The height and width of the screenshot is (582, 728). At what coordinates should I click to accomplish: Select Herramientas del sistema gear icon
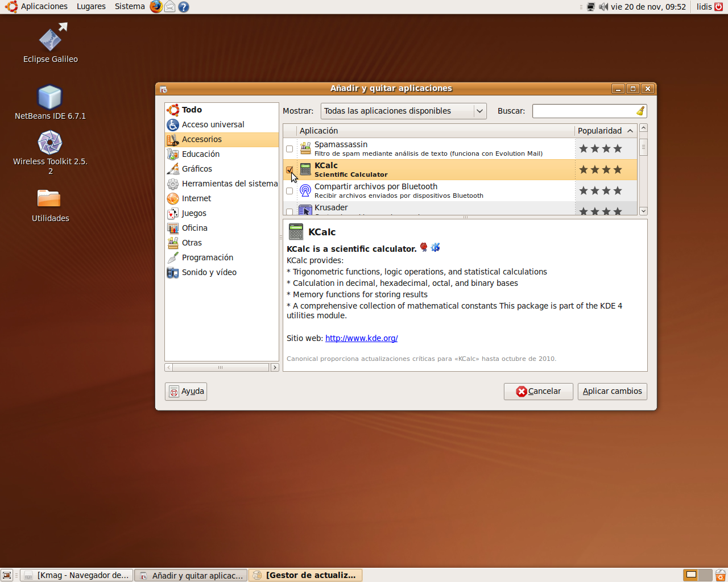(x=173, y=184)
